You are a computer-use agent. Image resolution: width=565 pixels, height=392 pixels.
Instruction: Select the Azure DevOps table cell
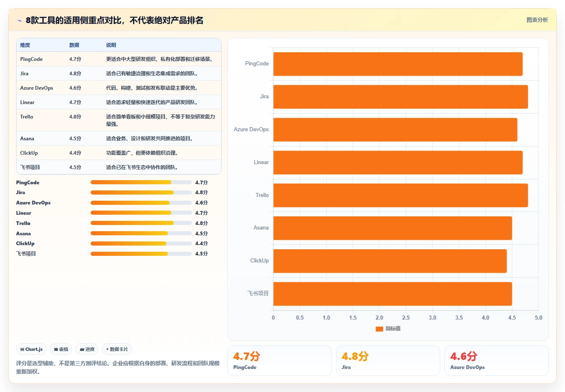[x=37, y=88]
